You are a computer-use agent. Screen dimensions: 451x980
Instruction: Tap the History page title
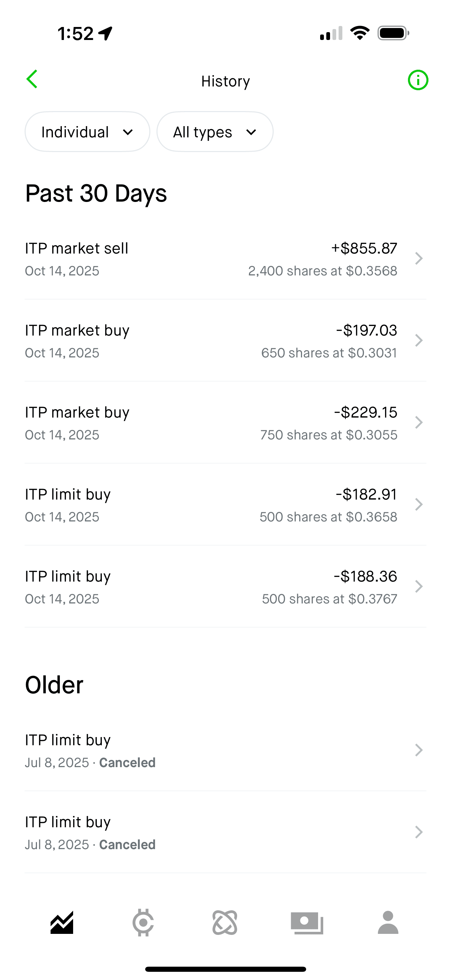tap(225, 81)
